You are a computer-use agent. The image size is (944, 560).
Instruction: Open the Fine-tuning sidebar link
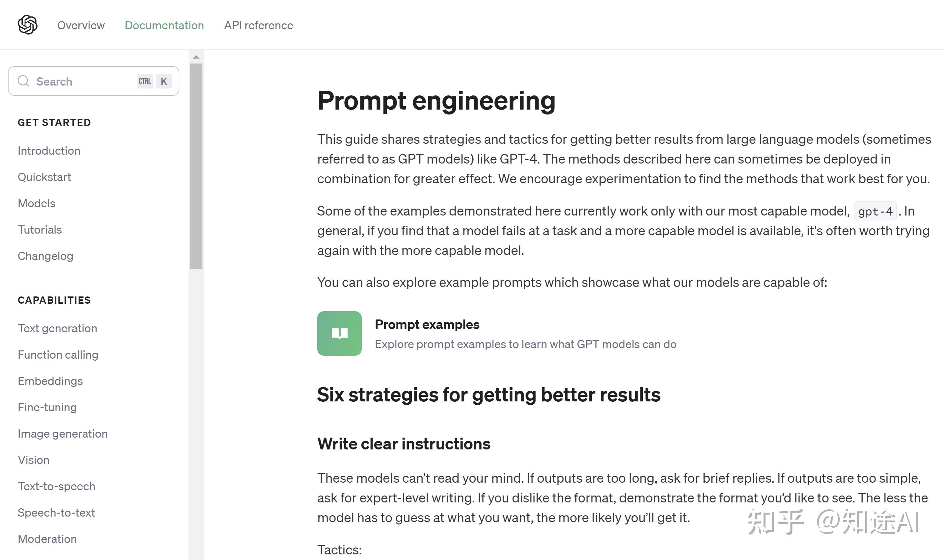click(x=47, y=408)
